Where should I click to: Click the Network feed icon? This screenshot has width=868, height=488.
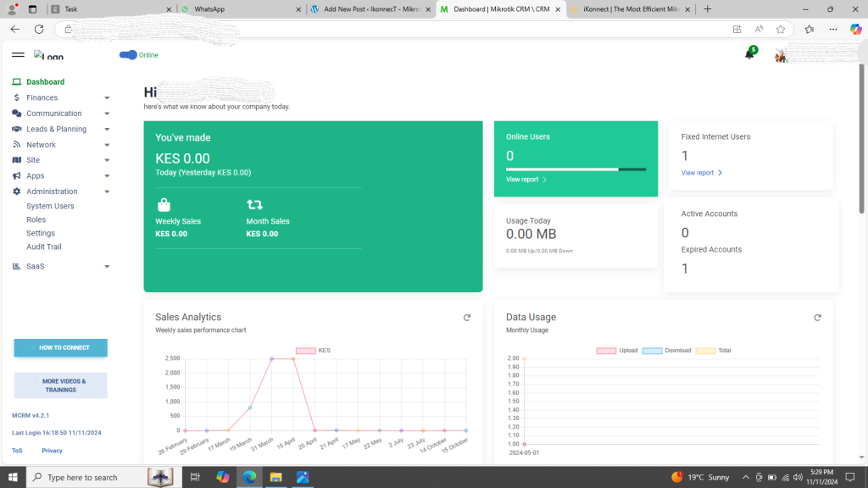[18, 144]
